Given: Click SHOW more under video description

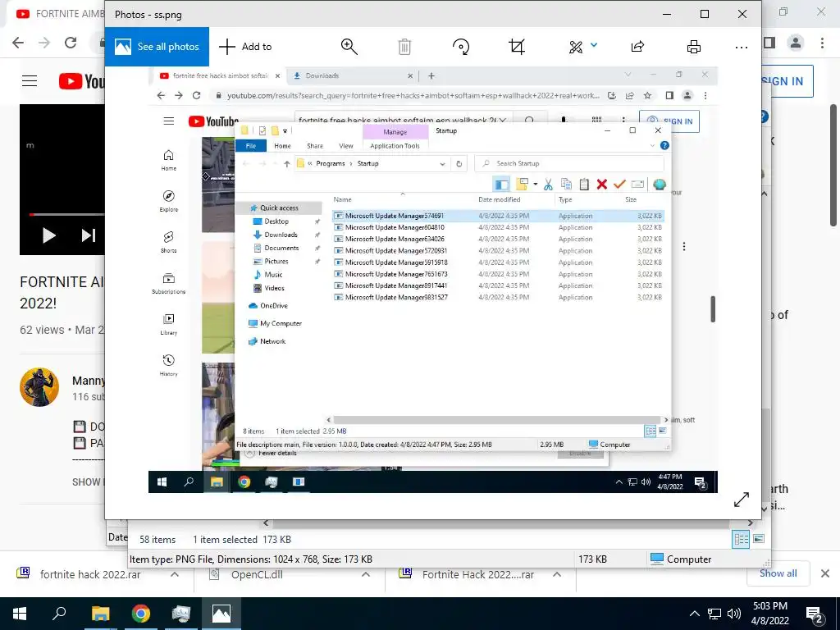Looking at the screenshot, I should pos(87,482).
